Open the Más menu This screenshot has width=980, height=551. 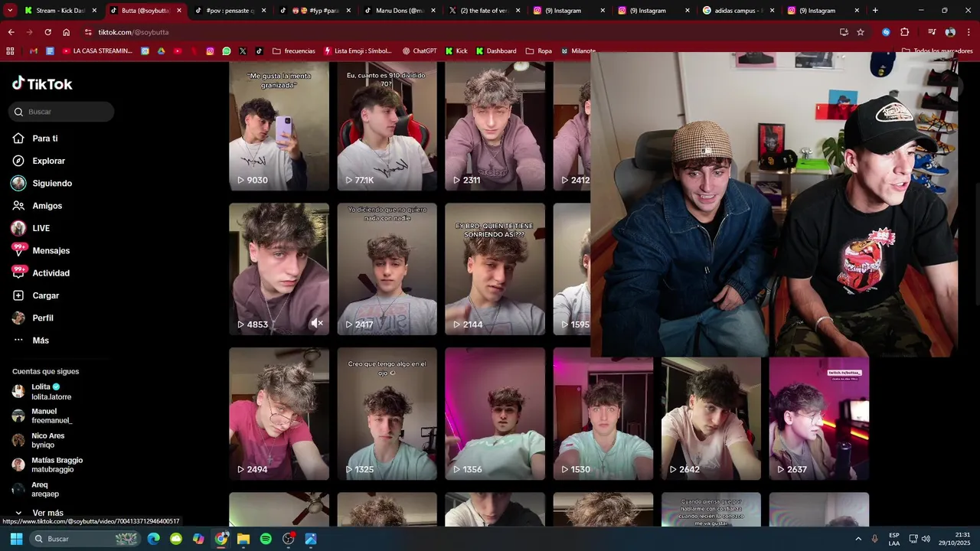(31, 341)
